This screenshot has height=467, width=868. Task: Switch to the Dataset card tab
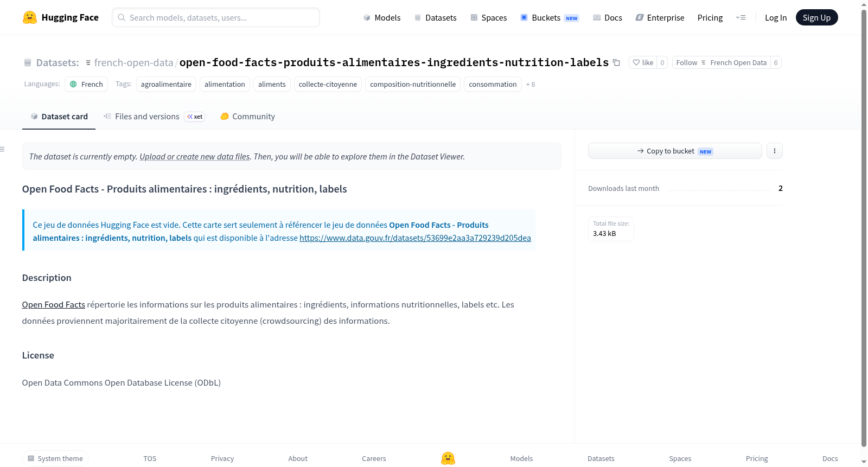[x=59, y=117]
